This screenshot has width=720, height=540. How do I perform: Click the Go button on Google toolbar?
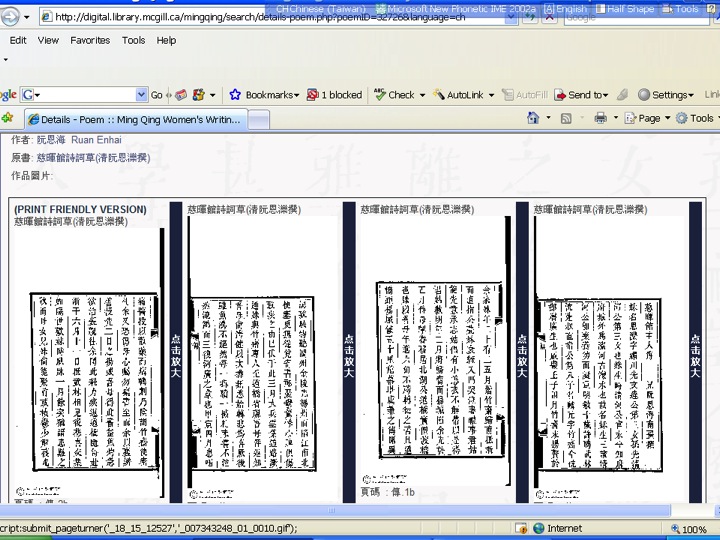point(157,95)
